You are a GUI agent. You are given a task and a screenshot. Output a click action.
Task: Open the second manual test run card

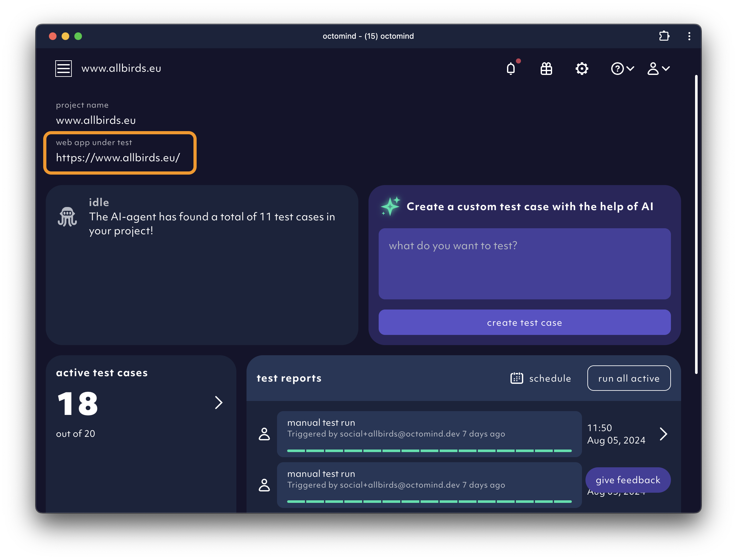coord(429,485)
